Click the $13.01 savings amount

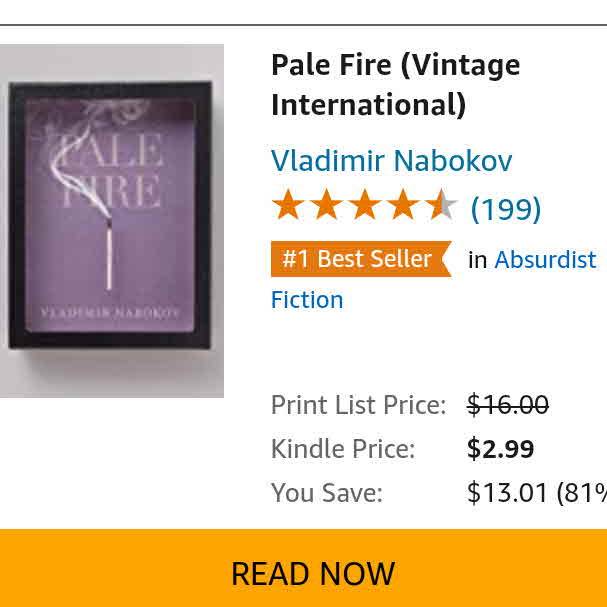click(x=507, y=493)
